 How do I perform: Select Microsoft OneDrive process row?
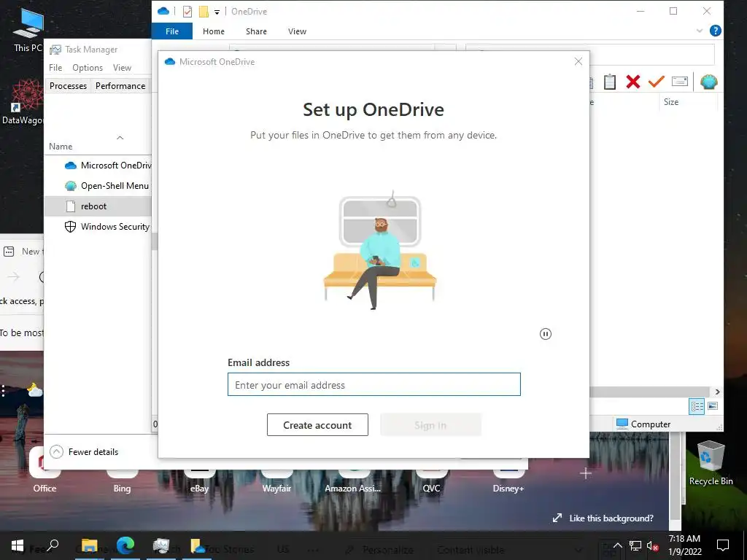click(x=98, y=166)
